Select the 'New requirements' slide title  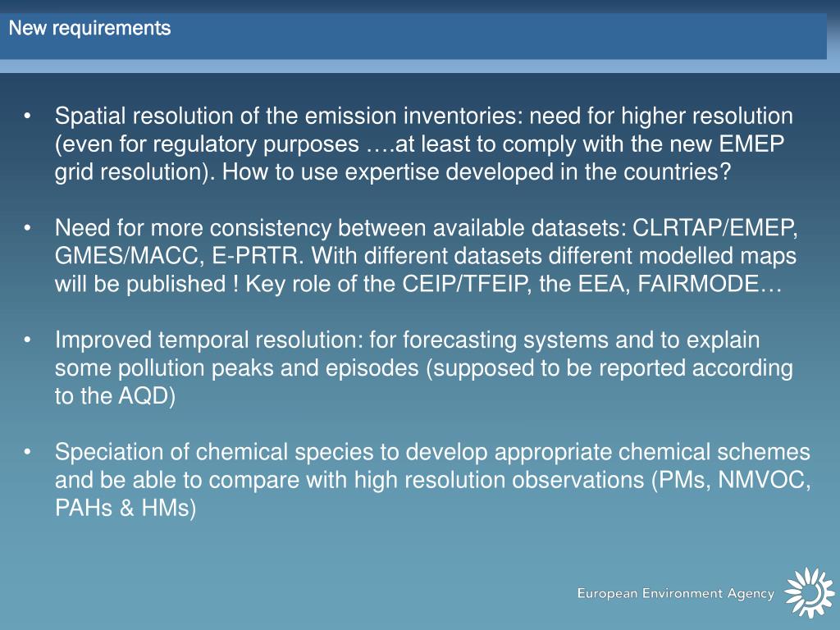(89, 28)
